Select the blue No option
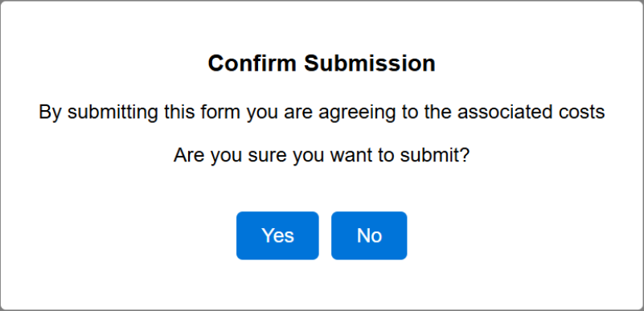The image size is (644, 311). click(x=369, y=235)
